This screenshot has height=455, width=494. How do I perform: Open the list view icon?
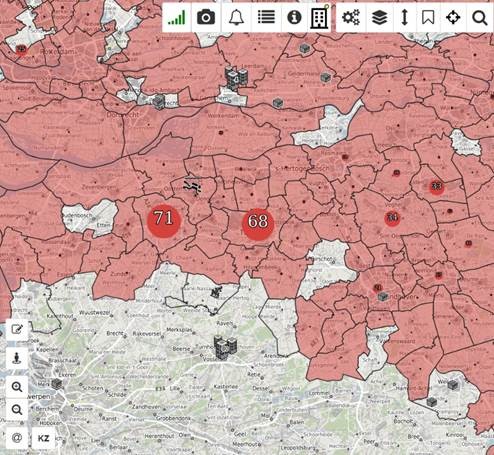[x=266, y=17]
